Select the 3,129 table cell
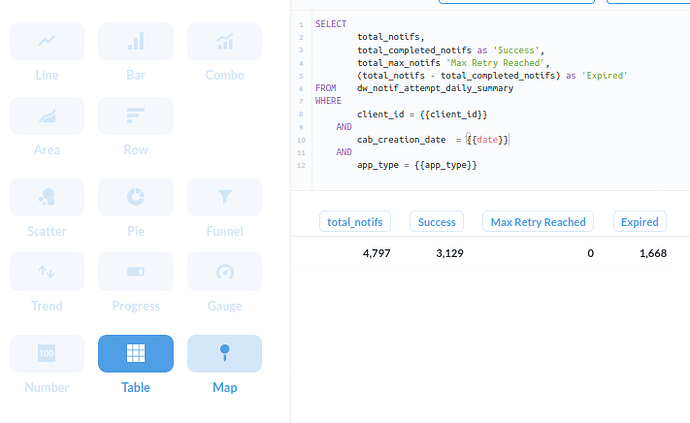Screen dimensions: 690x423 point(450,253)
